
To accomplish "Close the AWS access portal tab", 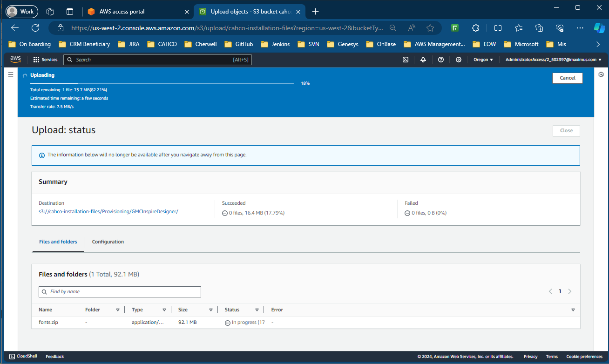I will [187, 12].
